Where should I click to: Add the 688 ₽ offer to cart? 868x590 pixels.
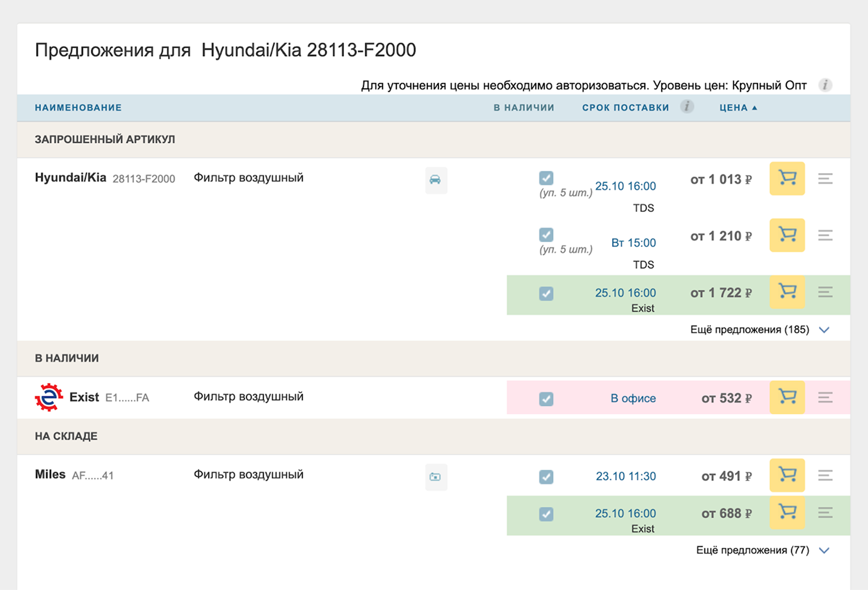787,512
